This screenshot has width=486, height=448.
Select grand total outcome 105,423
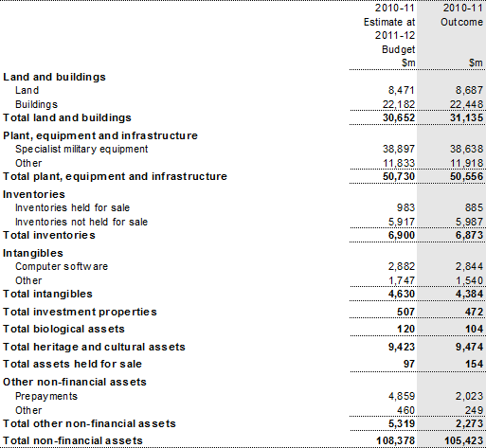[464, 440]
